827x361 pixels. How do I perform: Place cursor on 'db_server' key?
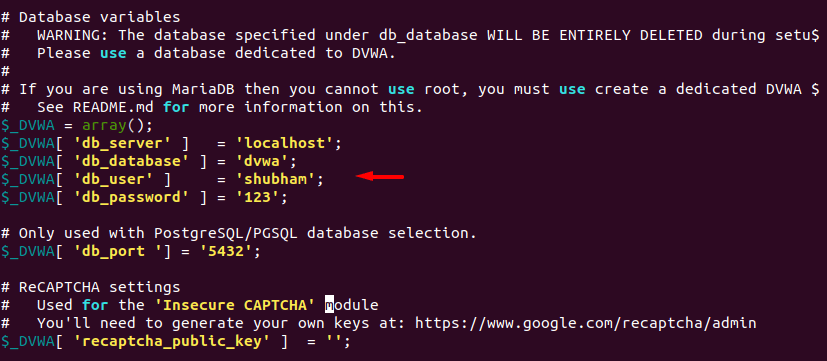click(x=122, y=143)
